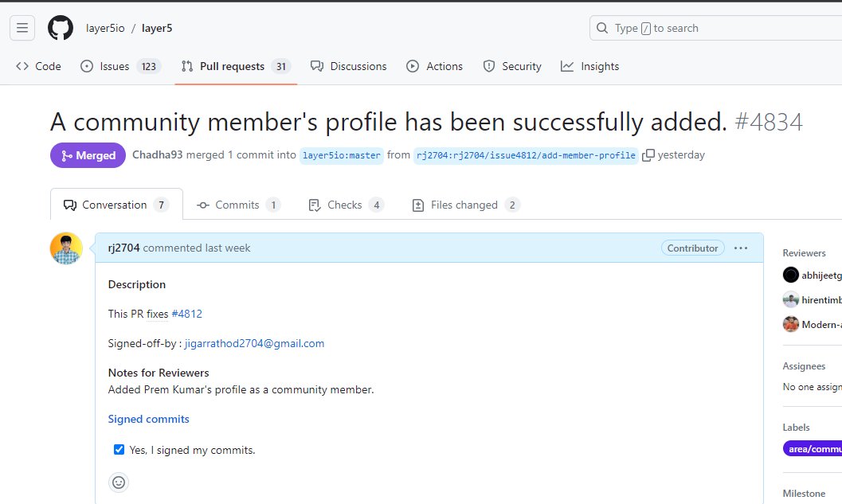Click the abhijeetg reviewer avatar
The width and height of the screenshot is (842, 504).
click(790, 275)
